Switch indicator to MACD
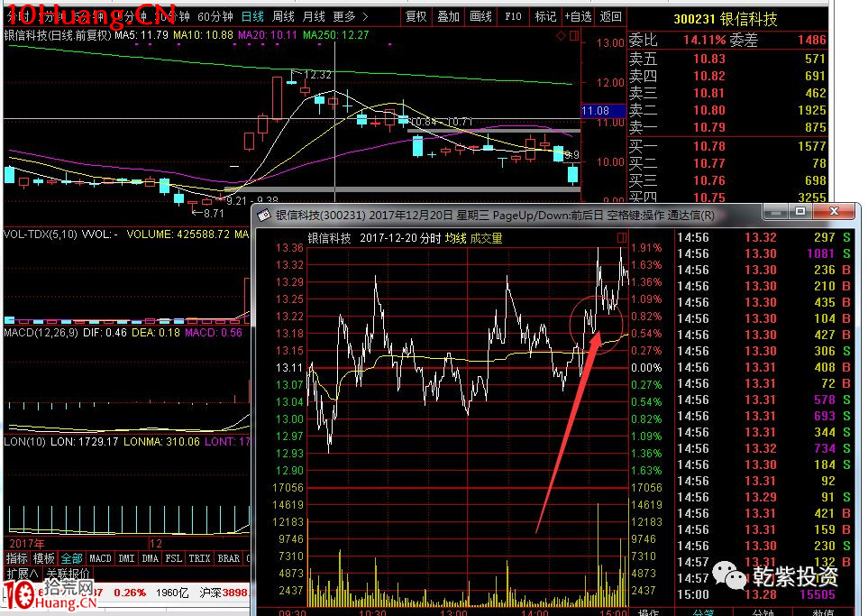 (100, 558)
